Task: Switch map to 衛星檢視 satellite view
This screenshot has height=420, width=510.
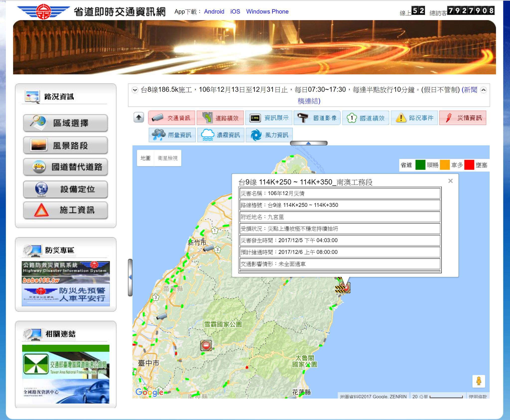Action: click(x=168, y=158)
